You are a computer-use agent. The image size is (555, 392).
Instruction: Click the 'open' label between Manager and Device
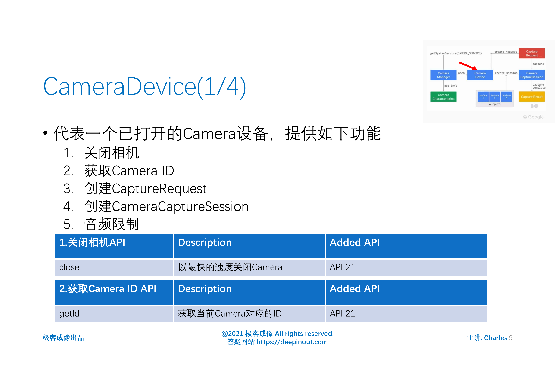coord(461,73)
